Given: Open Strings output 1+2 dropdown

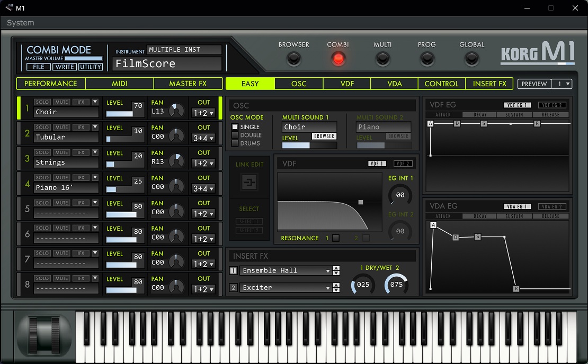Looking at the screenshot, I should coord(203,163).
